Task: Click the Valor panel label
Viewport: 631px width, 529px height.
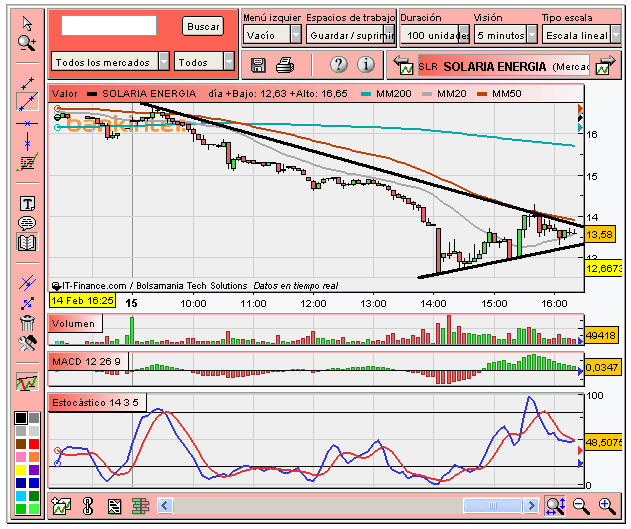Action: (x=64, y=94)
